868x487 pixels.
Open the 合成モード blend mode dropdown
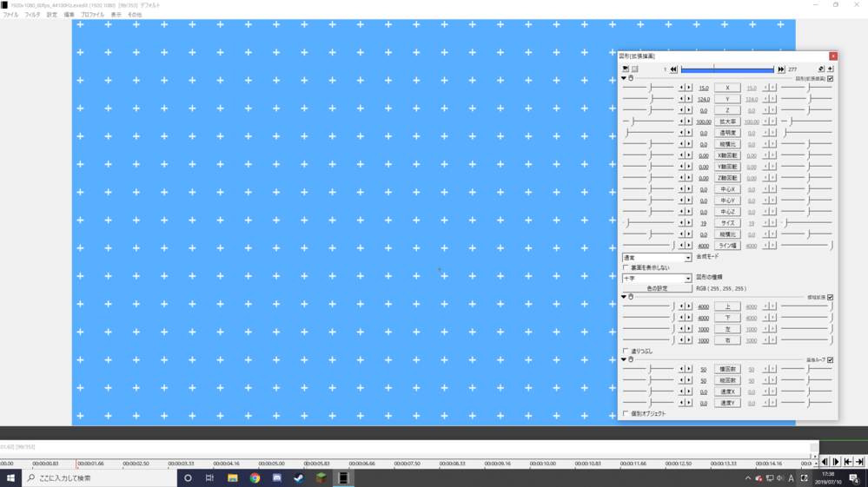tap(657, 258)
